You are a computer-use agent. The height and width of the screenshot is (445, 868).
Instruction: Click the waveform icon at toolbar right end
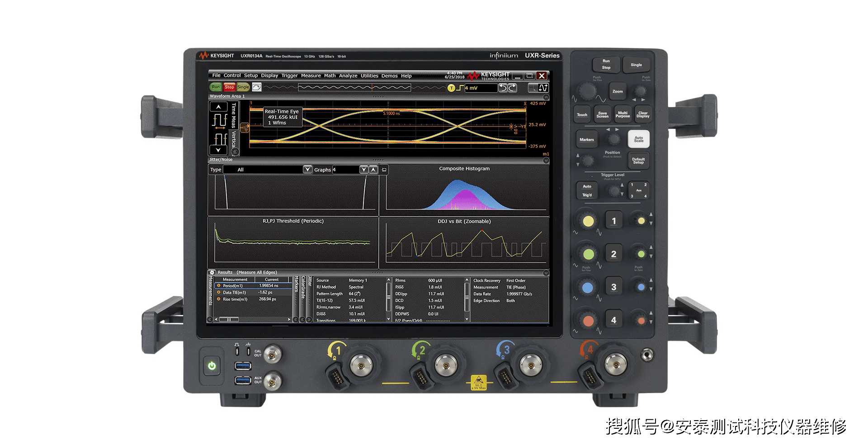[x=543, y=88]
